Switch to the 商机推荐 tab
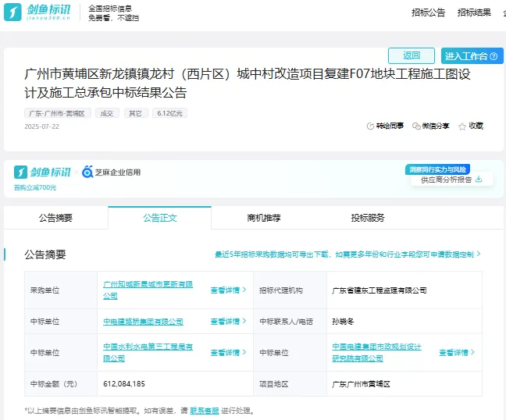This screenshot has width=506, height=420. [x=263, y=218]
